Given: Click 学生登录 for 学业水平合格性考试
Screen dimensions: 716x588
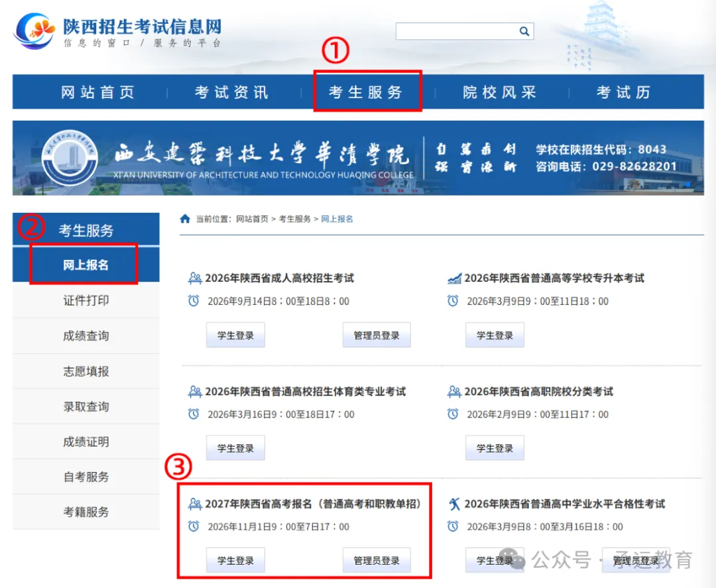Looking at the screenshot, I should [x=495, y=560].
